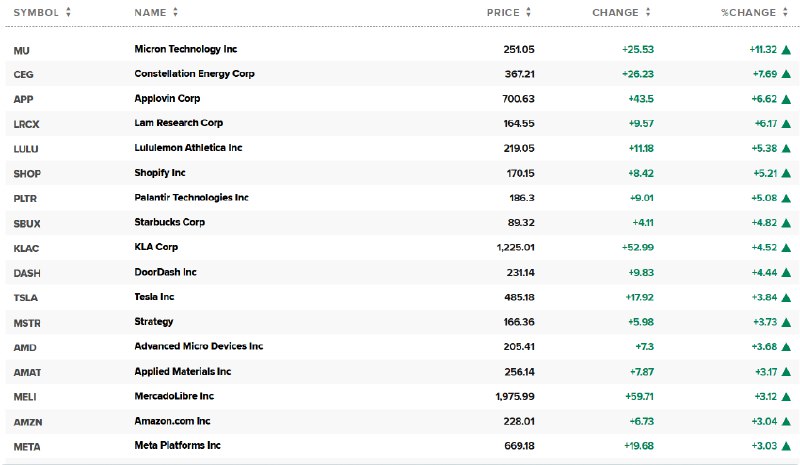This screenshot has width=800, height=465.
Task: Sort table by PRICE column arrows
Action: click(529, 12)
